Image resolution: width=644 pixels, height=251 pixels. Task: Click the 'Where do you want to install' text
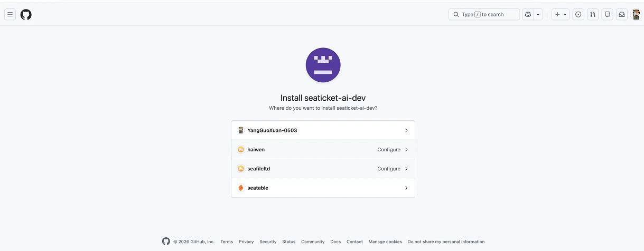323,108
